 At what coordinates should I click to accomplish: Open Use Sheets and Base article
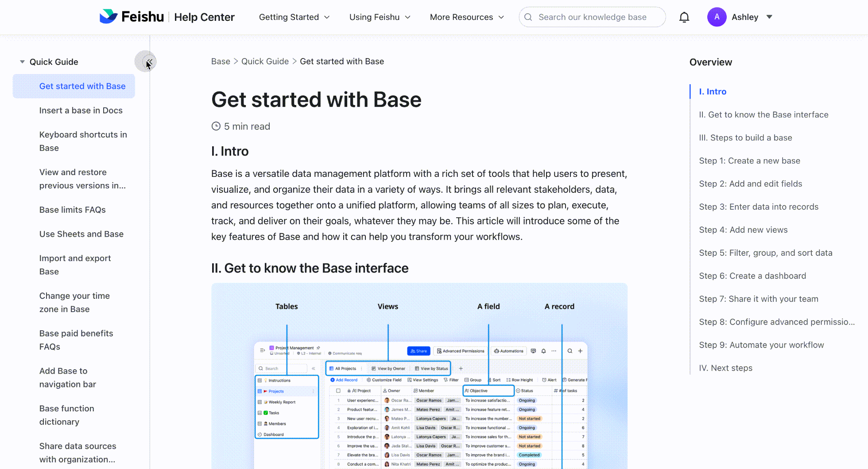pyautogui.click(x=81, y=234)
